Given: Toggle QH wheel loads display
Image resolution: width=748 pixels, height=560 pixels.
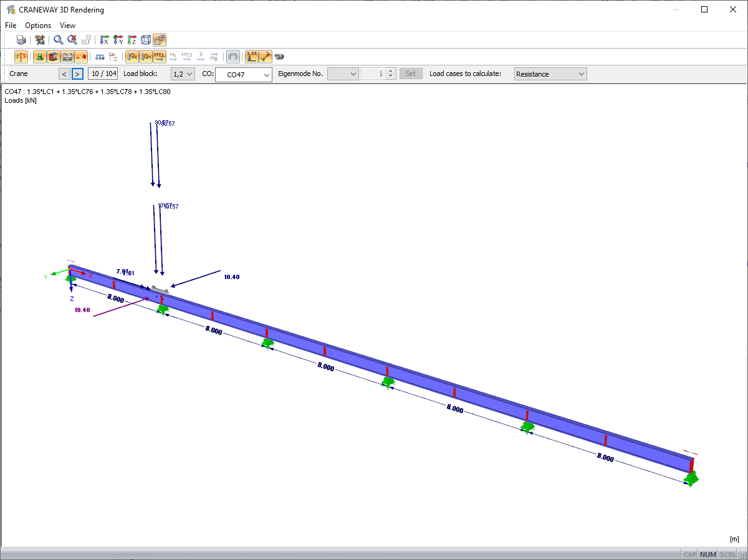Looking at the screenshot, I should (146, 57).
